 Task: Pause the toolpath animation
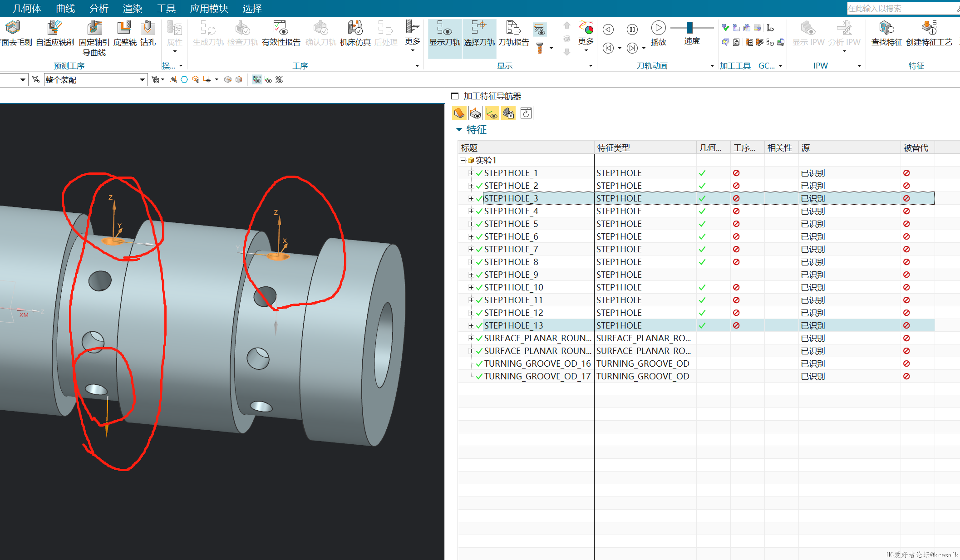(x=632, y=29)
